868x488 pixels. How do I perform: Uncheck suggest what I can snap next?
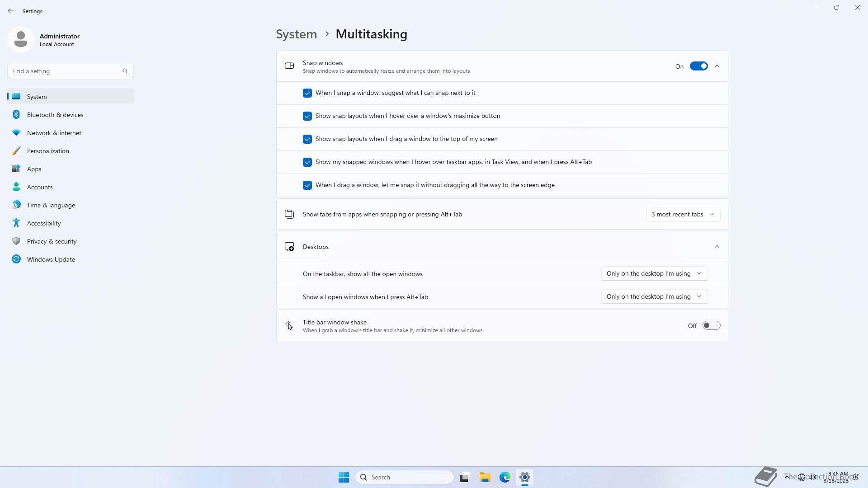(307, 93)
